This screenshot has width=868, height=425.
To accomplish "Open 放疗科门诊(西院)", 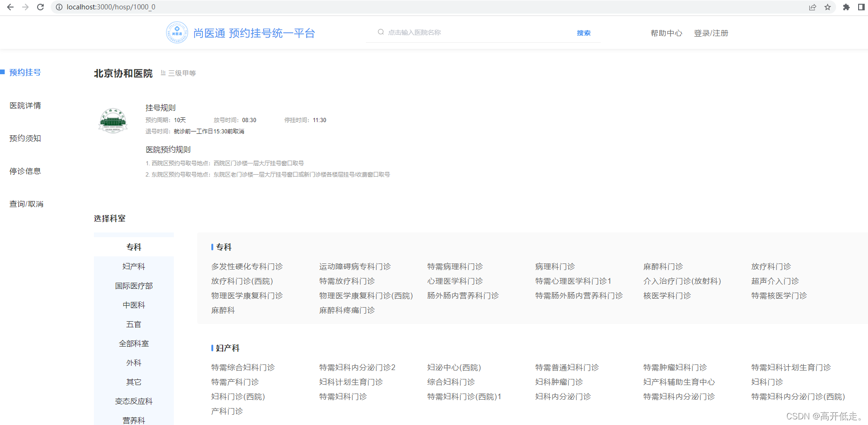I will 242,281.
